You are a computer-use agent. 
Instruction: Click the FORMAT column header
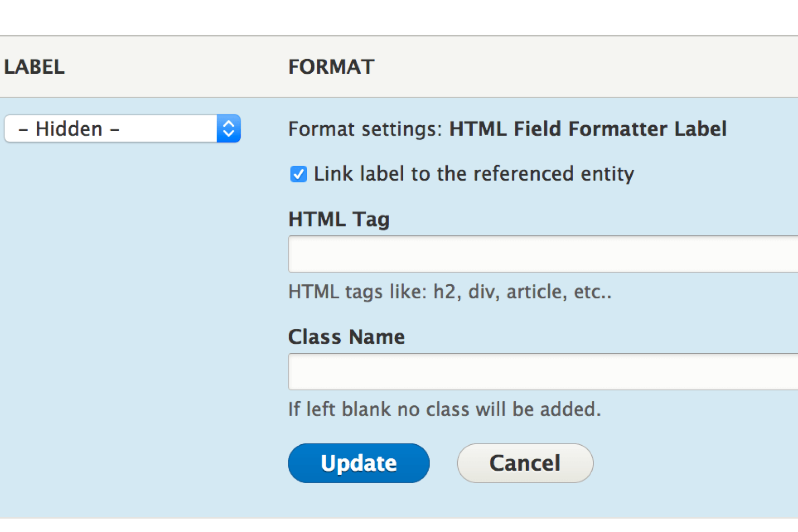[x=331, y=66]
